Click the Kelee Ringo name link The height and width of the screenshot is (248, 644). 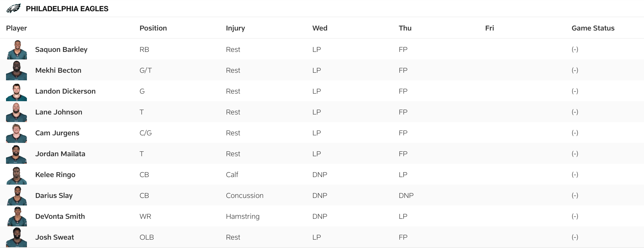pyautogui.click(x=55, y=175)
